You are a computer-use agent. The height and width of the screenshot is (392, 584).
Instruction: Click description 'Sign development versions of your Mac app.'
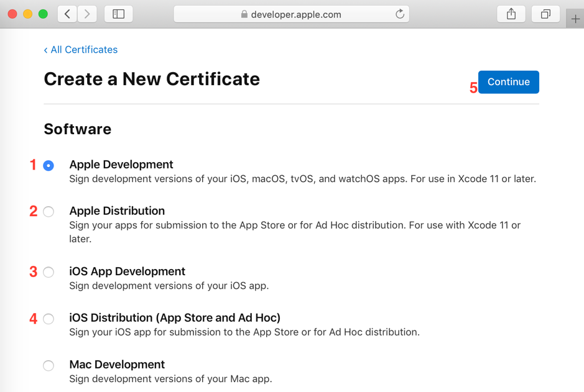click(x=170, y=378)
